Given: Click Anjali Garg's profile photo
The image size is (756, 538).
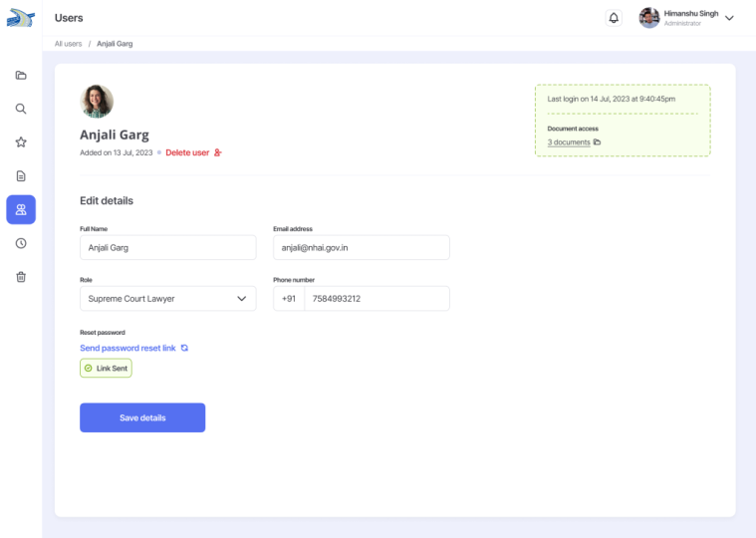Looking at the screenshot, I should tap(97, 102).
